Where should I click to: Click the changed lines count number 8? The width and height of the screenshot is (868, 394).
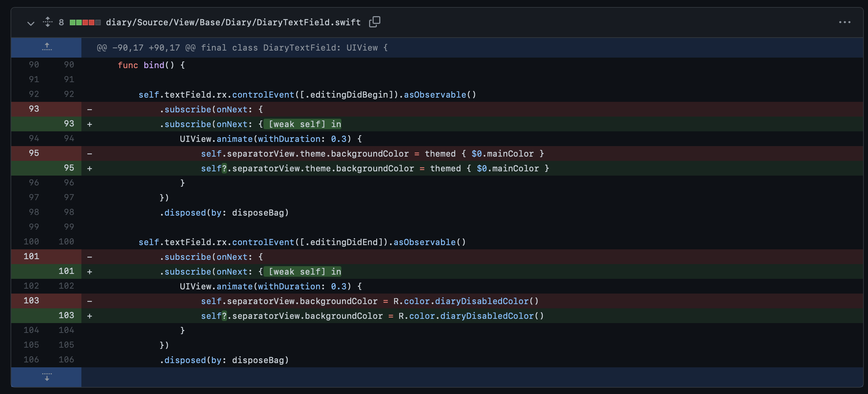tap(61, 22)
